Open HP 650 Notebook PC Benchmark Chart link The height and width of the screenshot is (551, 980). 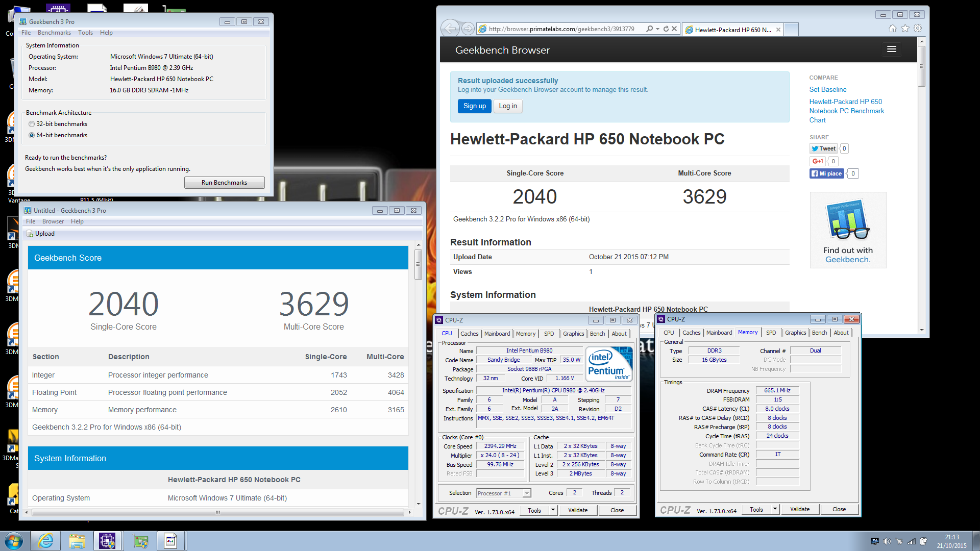[x=846, y=111]
